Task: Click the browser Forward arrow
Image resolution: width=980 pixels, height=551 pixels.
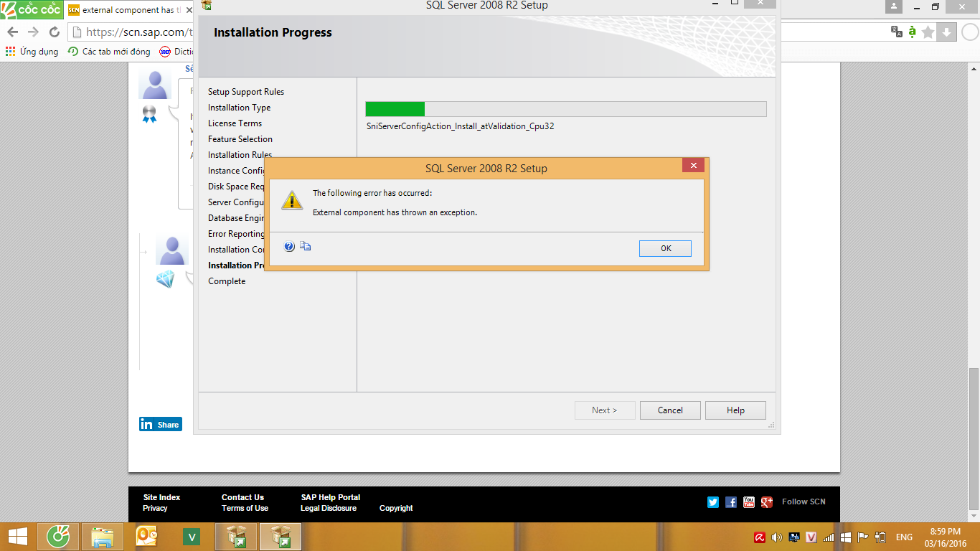Action: pyautogui.click(x=33, y=32)
